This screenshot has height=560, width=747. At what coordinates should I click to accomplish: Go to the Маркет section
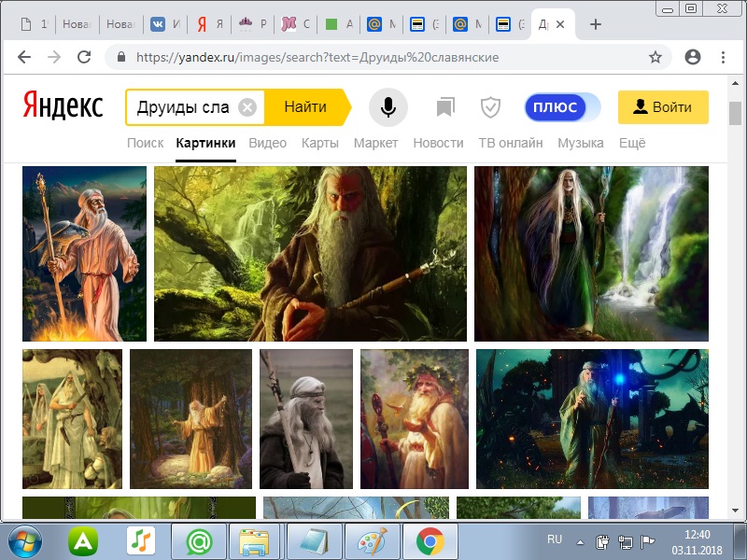pyautogui.click(x=376, y=143)
